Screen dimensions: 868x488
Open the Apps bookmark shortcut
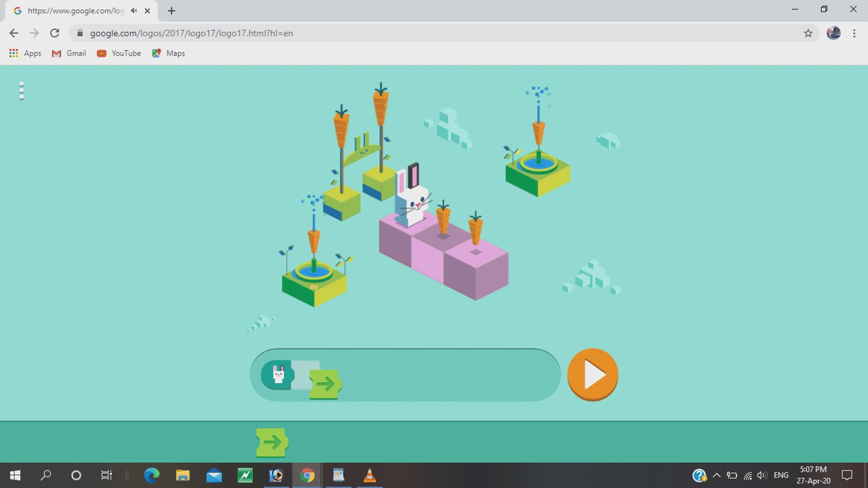25,54
